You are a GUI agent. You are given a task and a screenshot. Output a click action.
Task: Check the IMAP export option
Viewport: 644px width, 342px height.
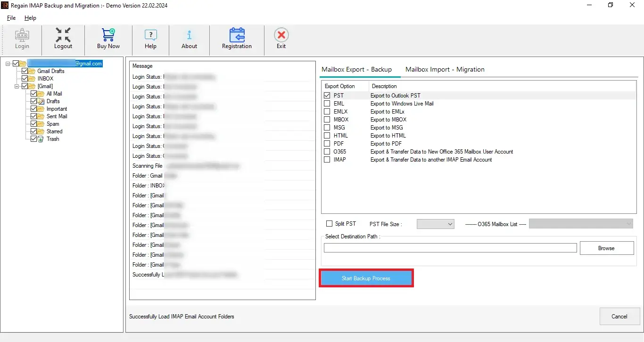[327, 160]
